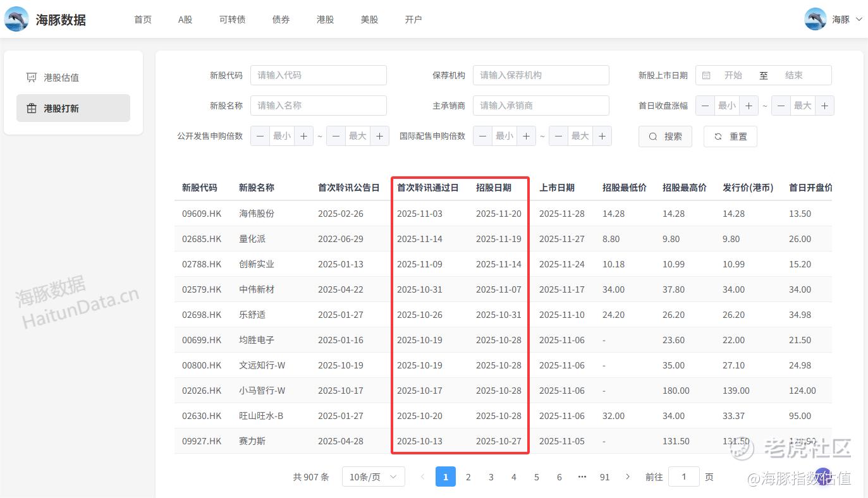
Task: Increase 公开发售申购倍数 minimum value
Action: pyautogui.click(x=303, y=136)
